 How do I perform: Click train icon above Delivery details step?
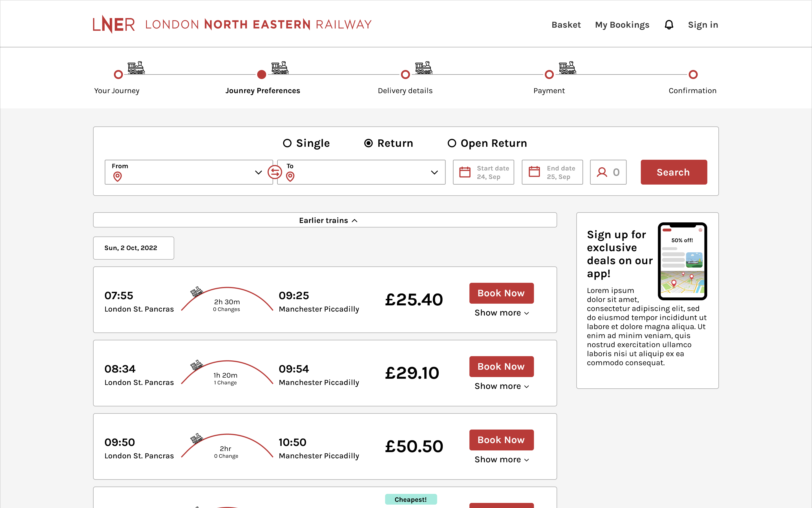tap(423, 67)
